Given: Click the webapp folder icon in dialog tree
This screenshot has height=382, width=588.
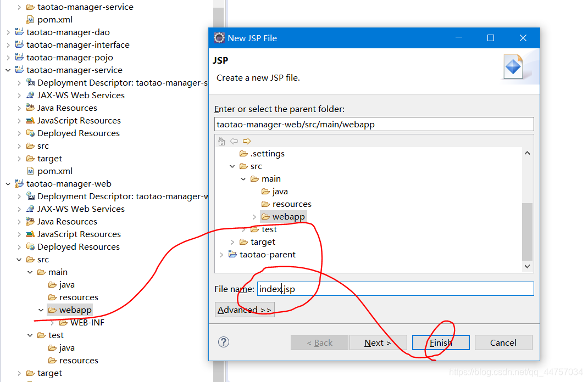Looking at the screenshot, I should click(x=265, y=216).
